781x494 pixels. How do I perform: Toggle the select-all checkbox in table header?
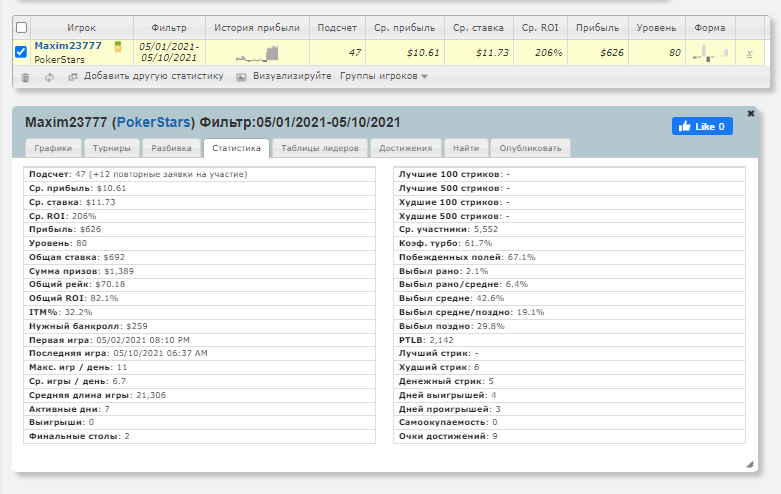point(21,27)
